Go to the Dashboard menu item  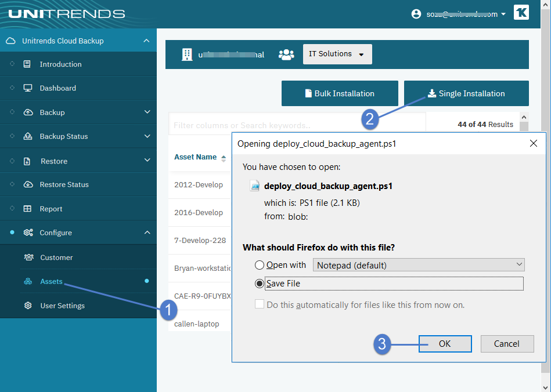pyautogui.click(x=78, y=88)
